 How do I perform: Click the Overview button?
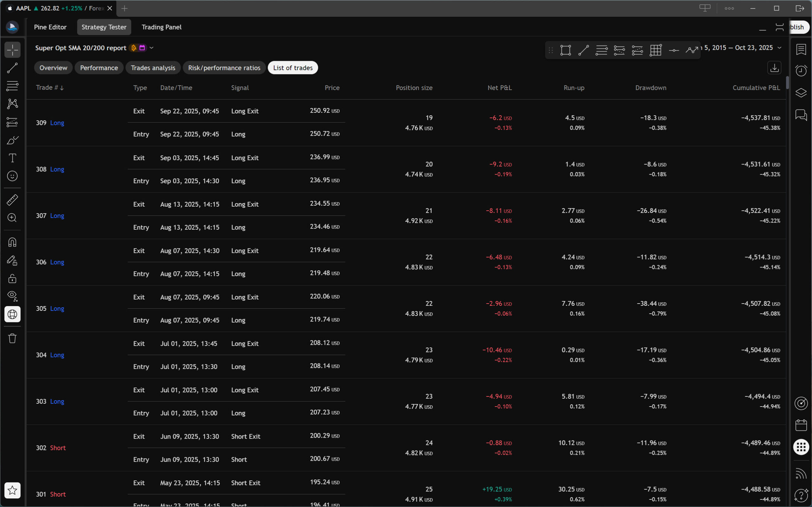(x=53, y=68)
